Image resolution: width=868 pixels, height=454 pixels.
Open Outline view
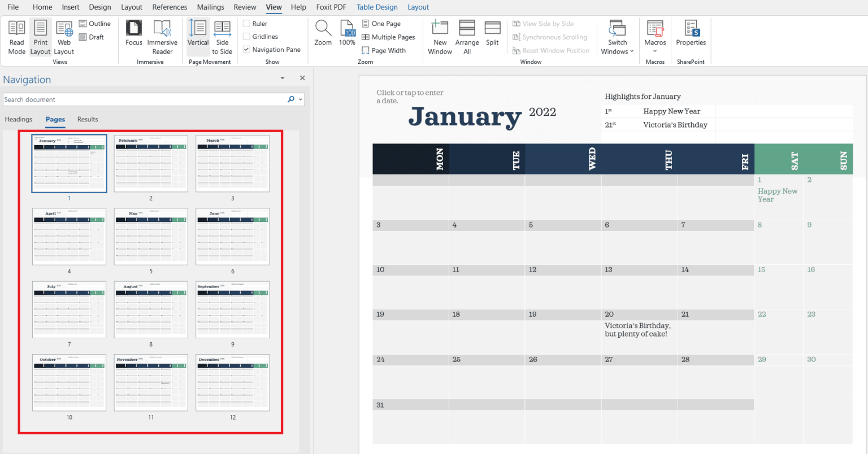(x=95, y=24)
